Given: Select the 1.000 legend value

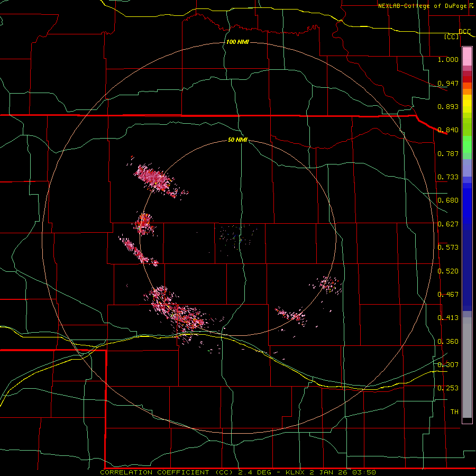Looking at the screenshot, I should [448, 59].
